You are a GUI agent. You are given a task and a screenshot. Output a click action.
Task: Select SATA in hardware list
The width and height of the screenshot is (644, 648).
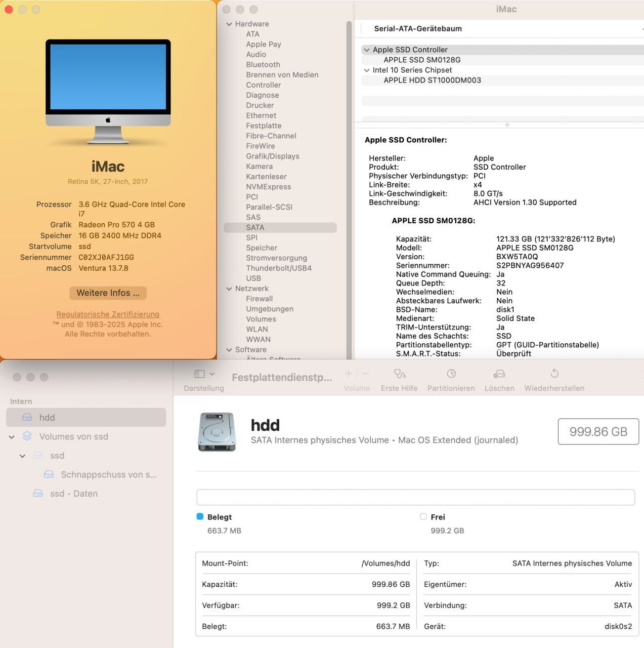pos(280,227)
